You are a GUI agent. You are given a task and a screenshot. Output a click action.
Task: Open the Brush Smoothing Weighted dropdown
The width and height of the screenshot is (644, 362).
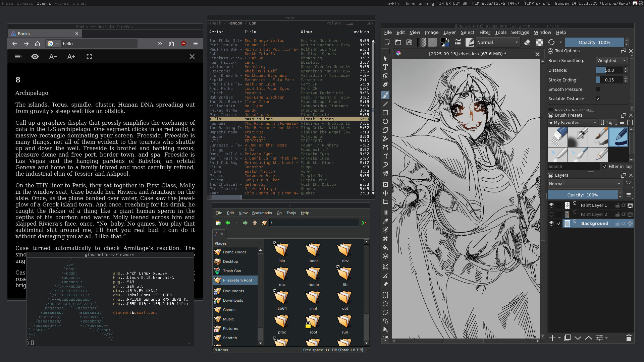(x=611, y=60)
